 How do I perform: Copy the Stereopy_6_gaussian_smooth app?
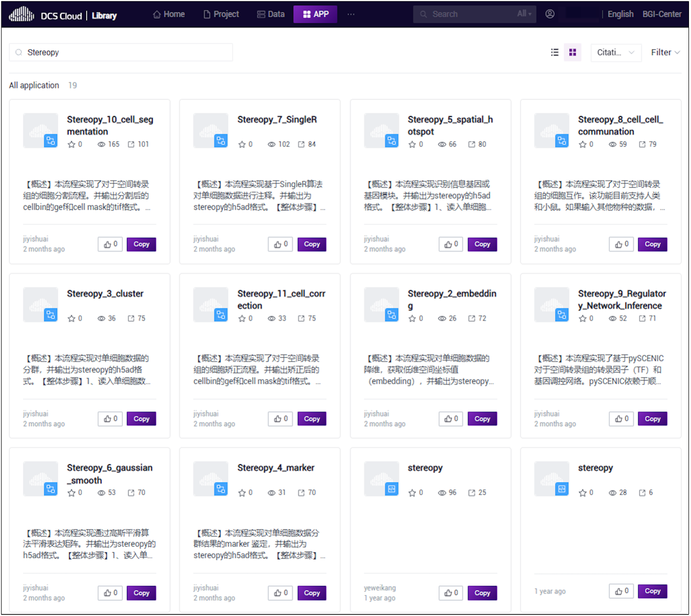141,593
